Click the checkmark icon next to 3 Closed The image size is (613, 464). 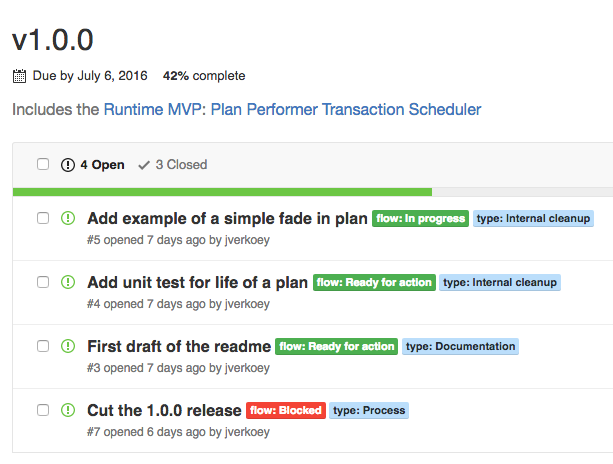coord(144,165)
